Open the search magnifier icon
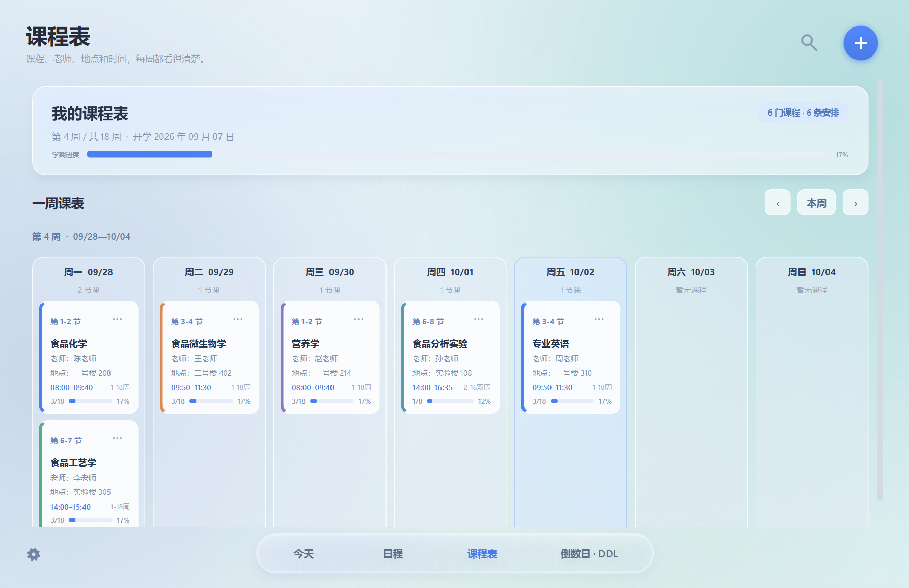Screen dimensions: 909x588 (x=809, y=43)
